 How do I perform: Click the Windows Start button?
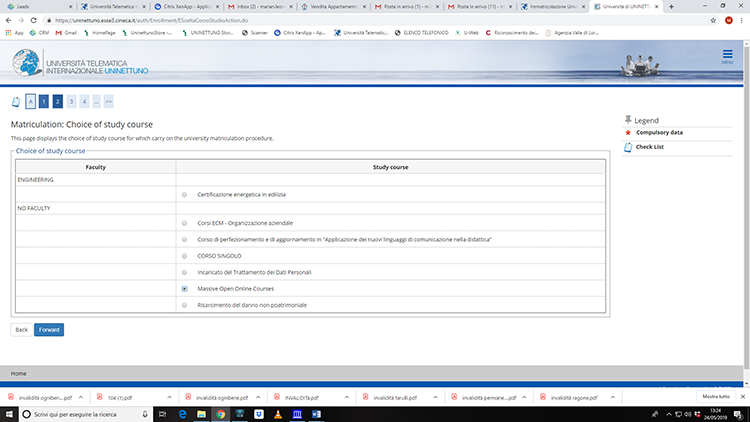coord(9,413)
